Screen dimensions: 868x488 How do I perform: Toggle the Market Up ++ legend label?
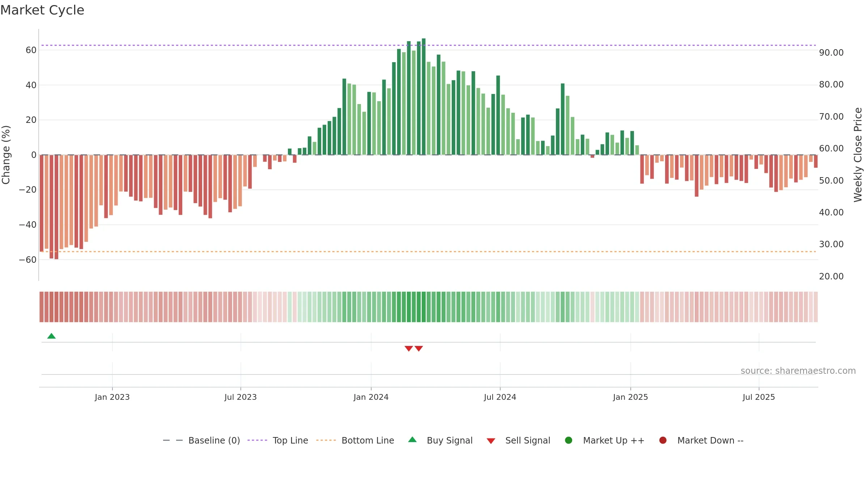pos(614,440)
